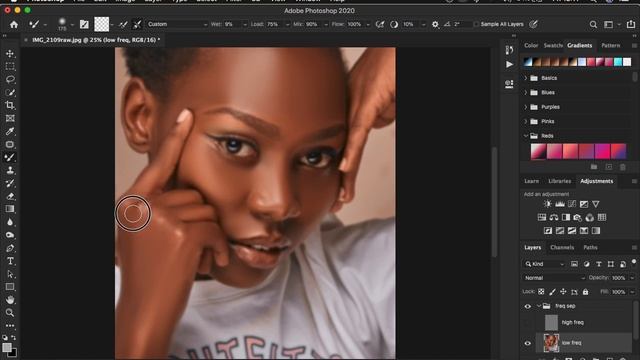Switch to the Paths tab

[x=590, y=248]
